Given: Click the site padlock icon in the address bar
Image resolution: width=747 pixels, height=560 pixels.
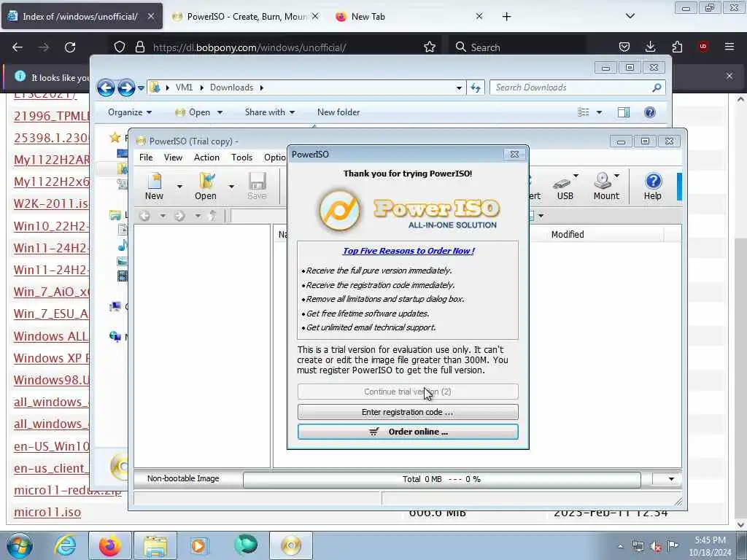Looking at the screenshot, I should [x=139, y=47].
